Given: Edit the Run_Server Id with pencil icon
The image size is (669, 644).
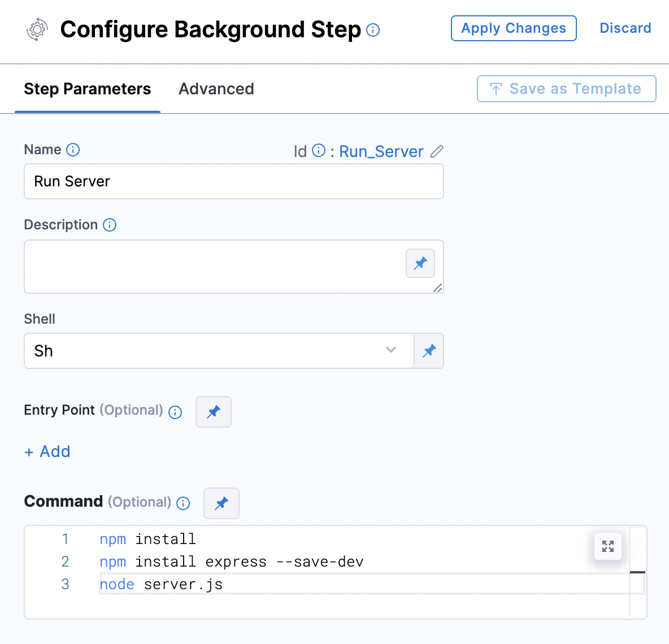Looking at the screenshot, I should (437, 151).
